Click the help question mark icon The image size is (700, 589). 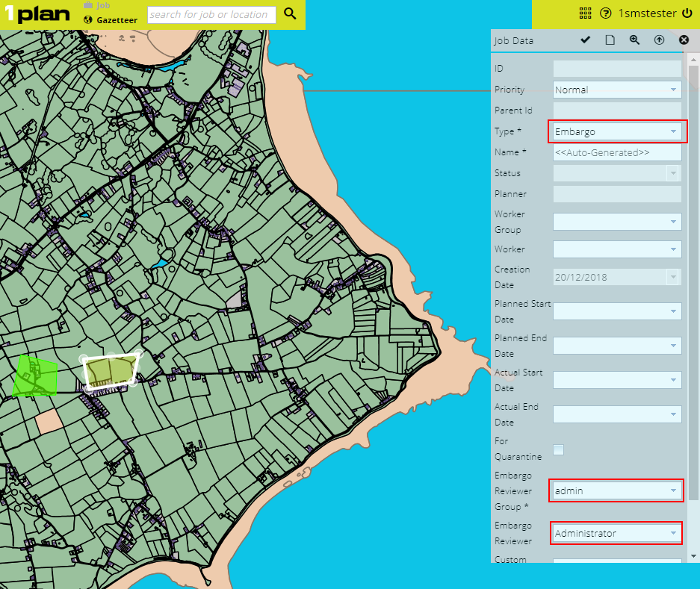(606, 13)
